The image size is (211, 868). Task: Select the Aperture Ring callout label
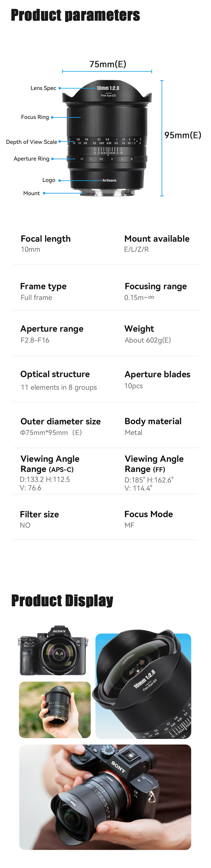tap(31, 159)
